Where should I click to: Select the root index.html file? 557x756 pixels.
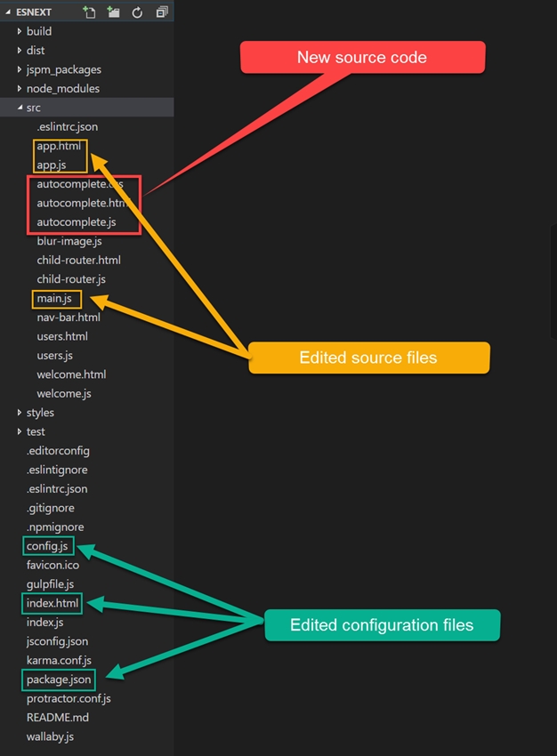point(53,603)
